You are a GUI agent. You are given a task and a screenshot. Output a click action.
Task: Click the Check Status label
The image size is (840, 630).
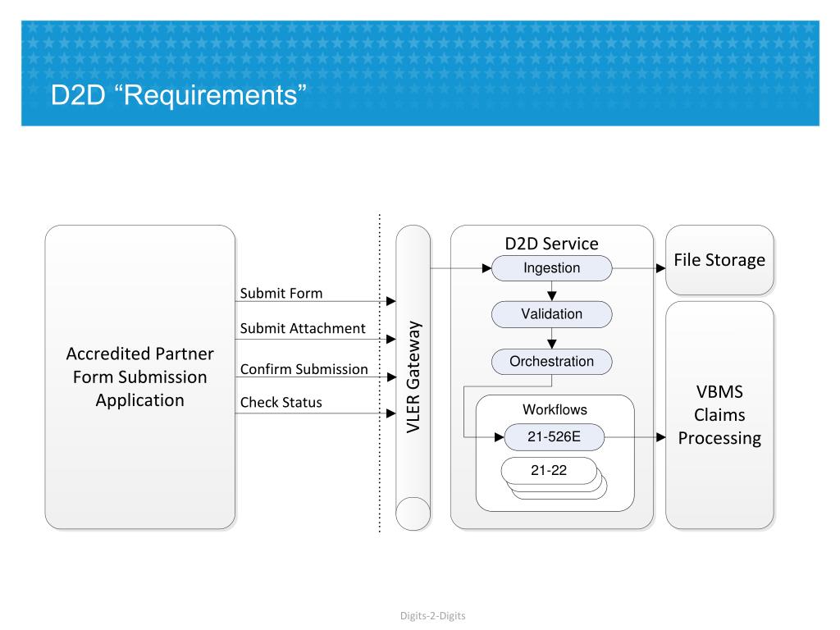coord(281,402)
